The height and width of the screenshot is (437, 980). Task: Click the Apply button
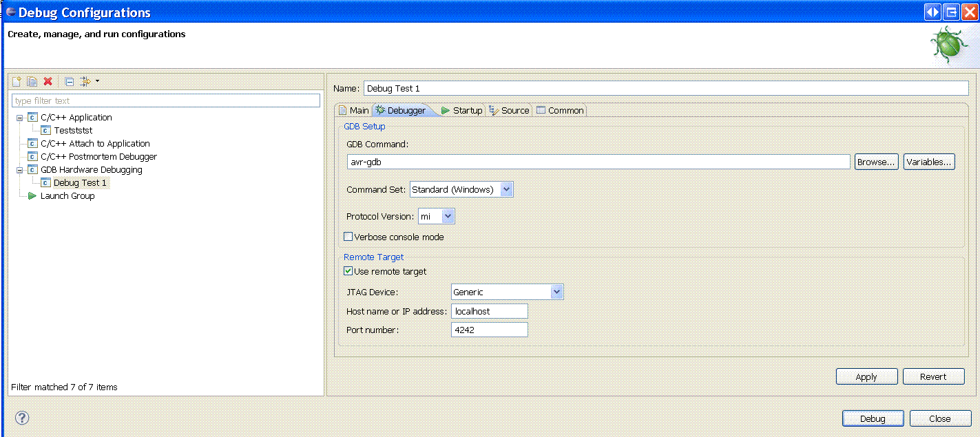click(x=866, y=376)
